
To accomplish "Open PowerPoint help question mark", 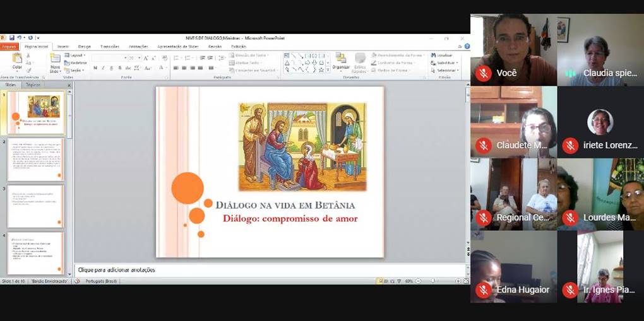I will (467, 47).
